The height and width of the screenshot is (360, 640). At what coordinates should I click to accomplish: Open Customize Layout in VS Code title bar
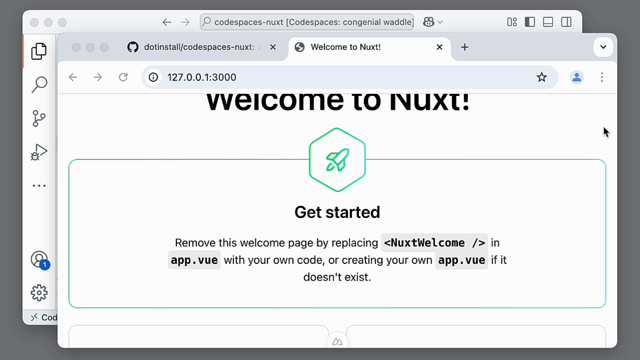pyautogui.click(x=512, y=22)
